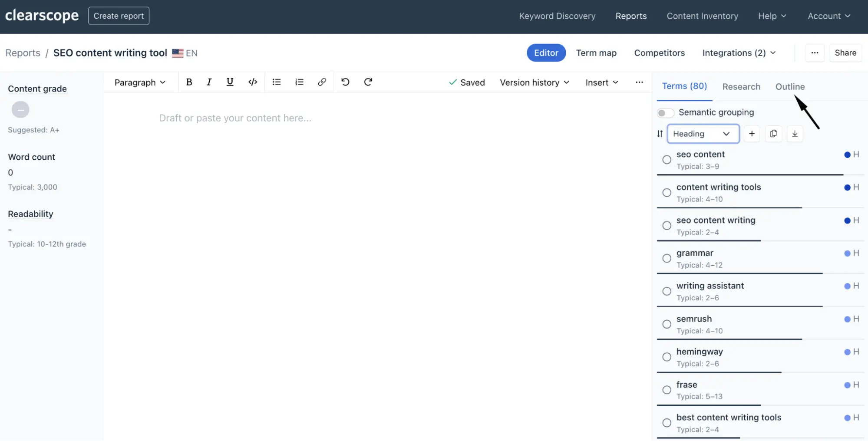
Task: Mark the "writing assistant" term circle
Action: [667, 291]
